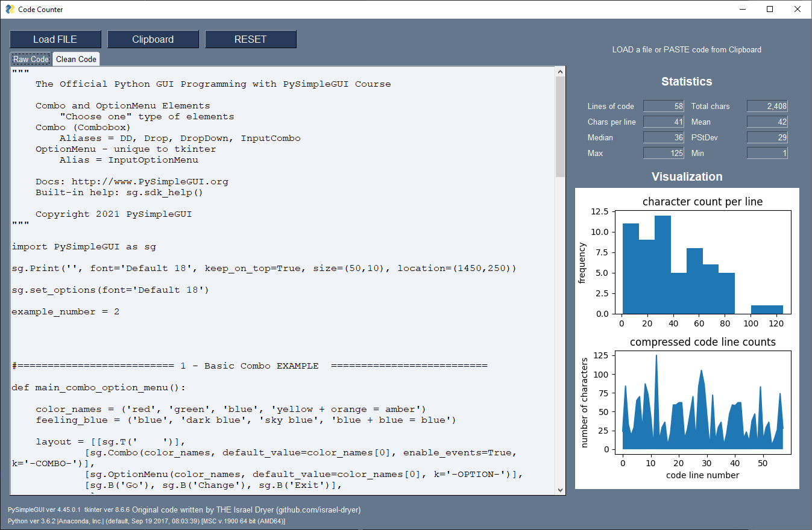The width and height of the screenshot is (812, 530).
Task: Click the Mean value field
Action: [767, 122]
